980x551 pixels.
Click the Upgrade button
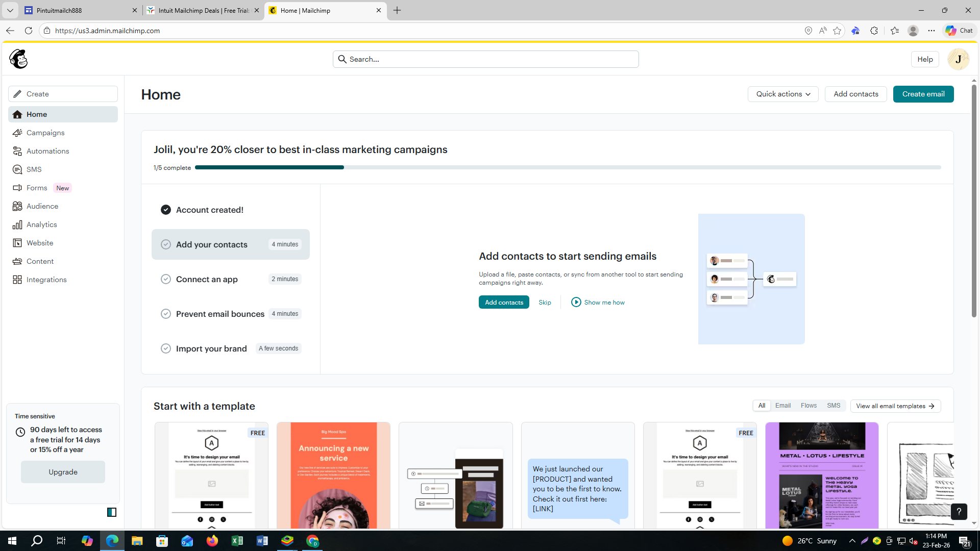point(63,472)
